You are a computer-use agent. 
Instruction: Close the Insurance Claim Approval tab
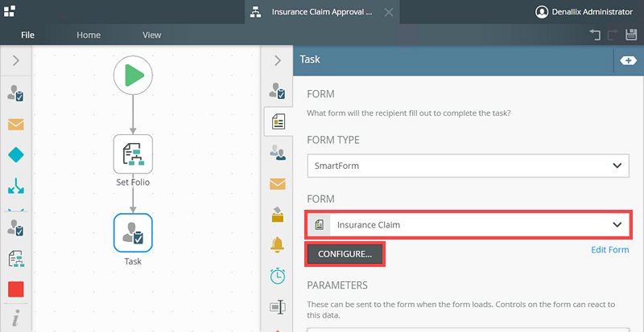coord(389,12)
